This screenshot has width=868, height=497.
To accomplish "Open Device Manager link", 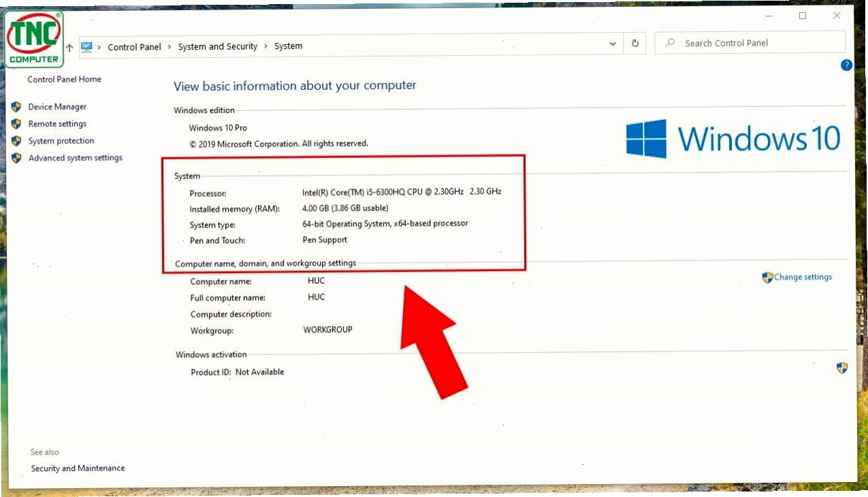I will [x=57, y=107].
